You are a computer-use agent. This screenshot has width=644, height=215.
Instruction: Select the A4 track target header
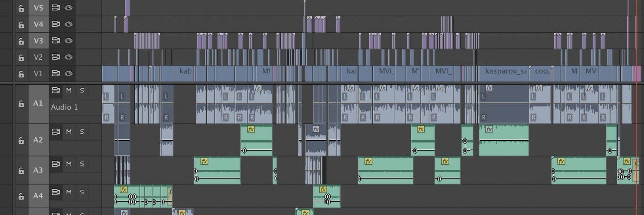[39, 196]
